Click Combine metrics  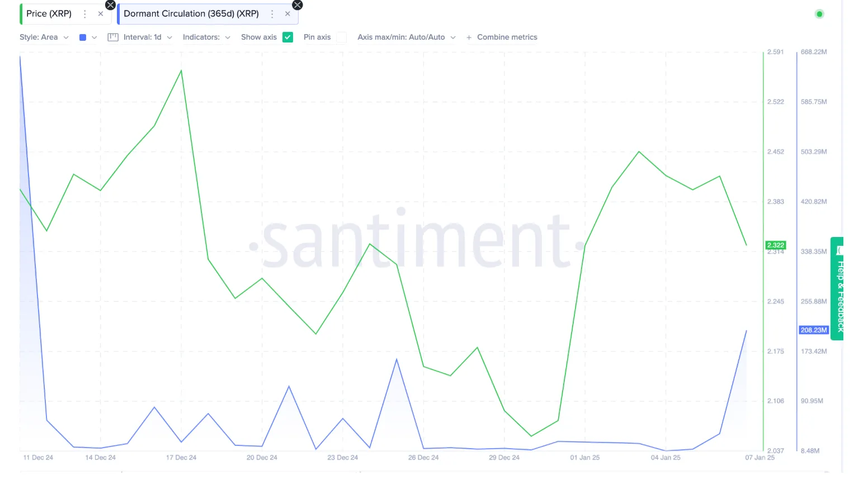507,37
